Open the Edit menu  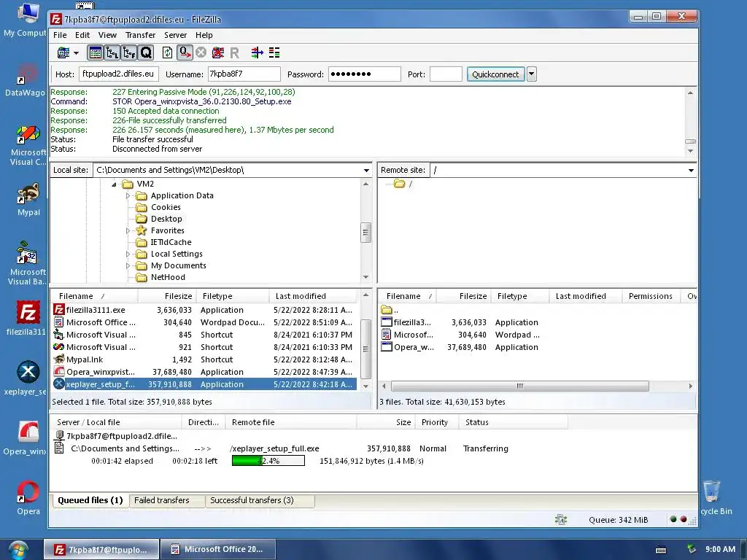[82, 35]
